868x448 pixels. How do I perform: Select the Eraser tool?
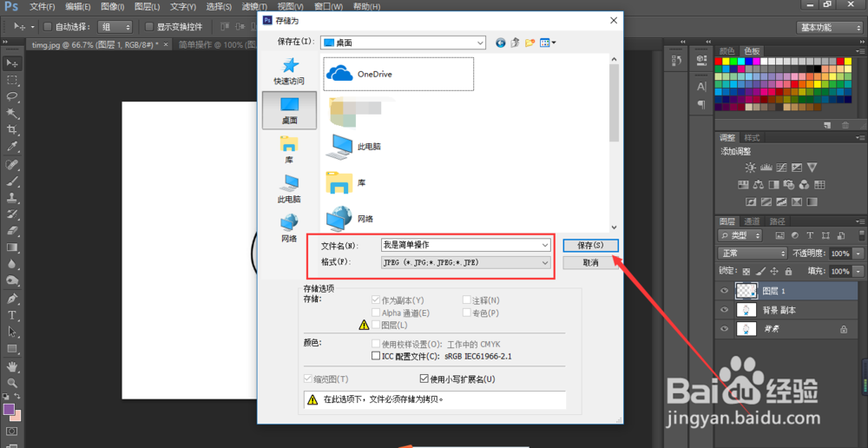tap(12, 231)
